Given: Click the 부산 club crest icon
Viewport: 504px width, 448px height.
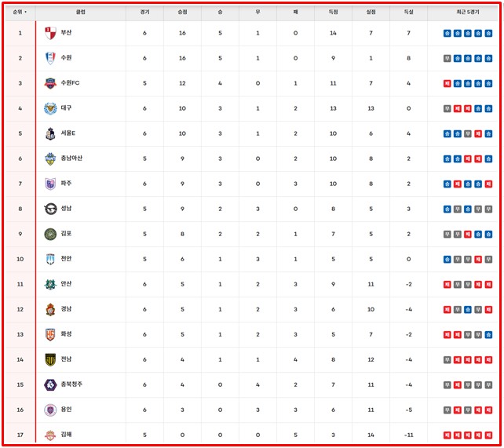Looking at the screenshot, I should (x=50, y=33).
